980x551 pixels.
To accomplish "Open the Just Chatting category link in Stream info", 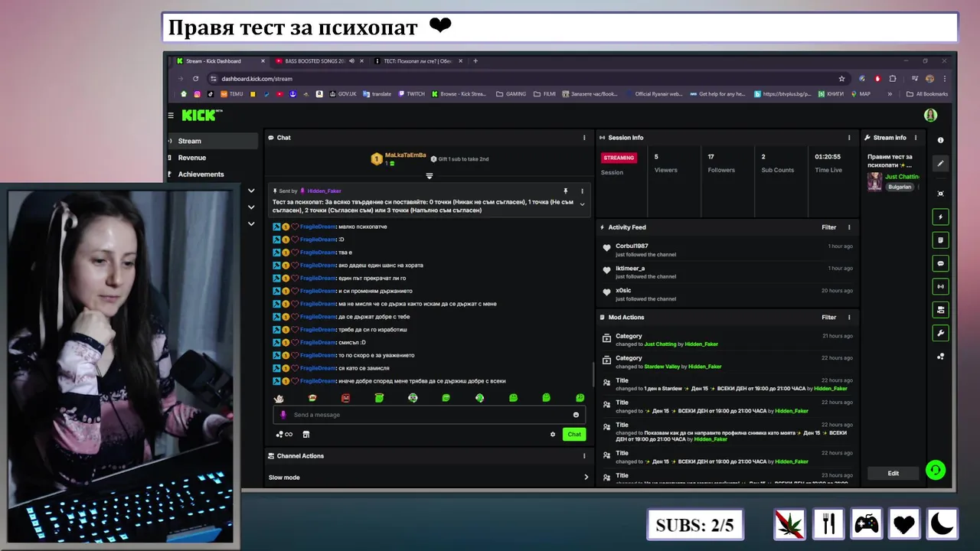I will [902, 177].
